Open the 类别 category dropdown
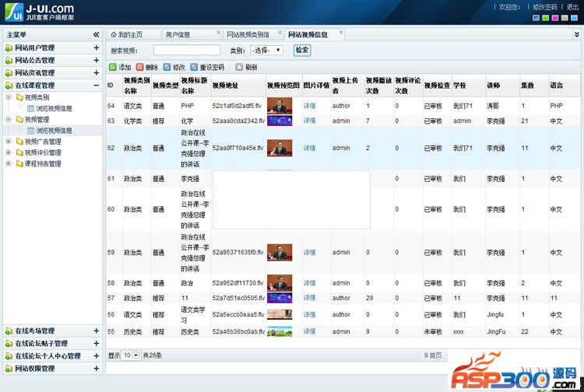 click(266, 51)
